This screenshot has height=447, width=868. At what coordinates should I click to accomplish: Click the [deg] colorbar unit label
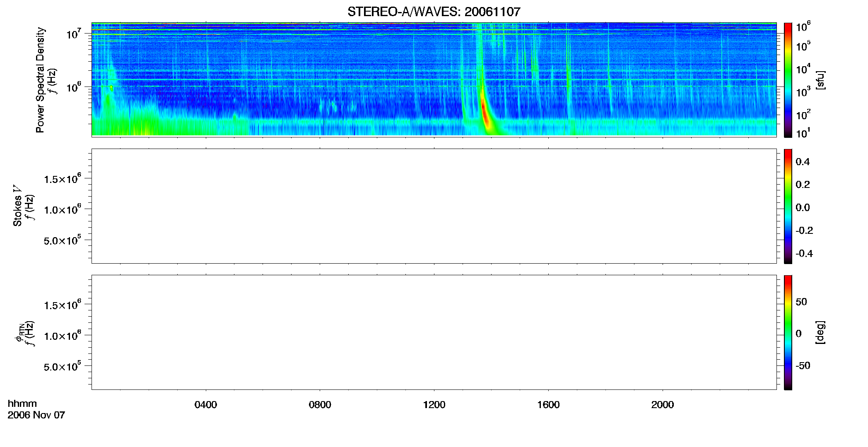pos(820,332)
